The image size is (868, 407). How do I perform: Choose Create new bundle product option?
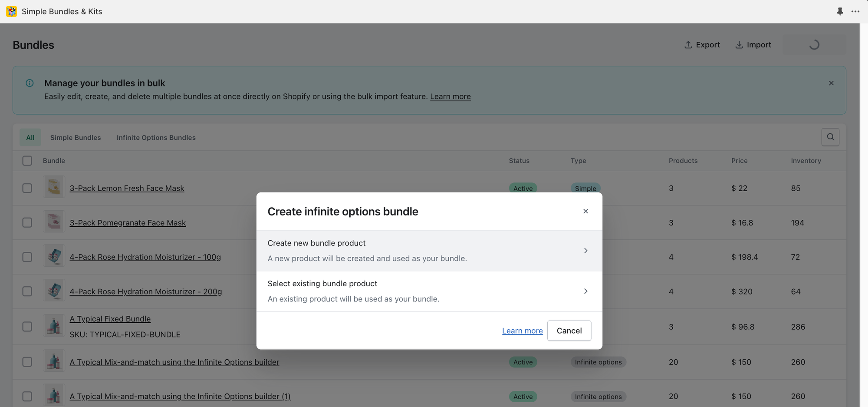[429, 251]
